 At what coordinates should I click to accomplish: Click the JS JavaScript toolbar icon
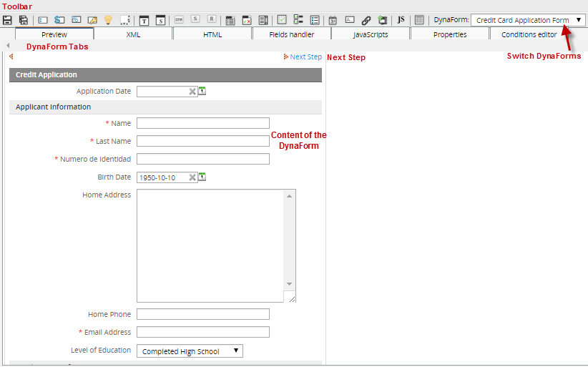pos(401,20)
